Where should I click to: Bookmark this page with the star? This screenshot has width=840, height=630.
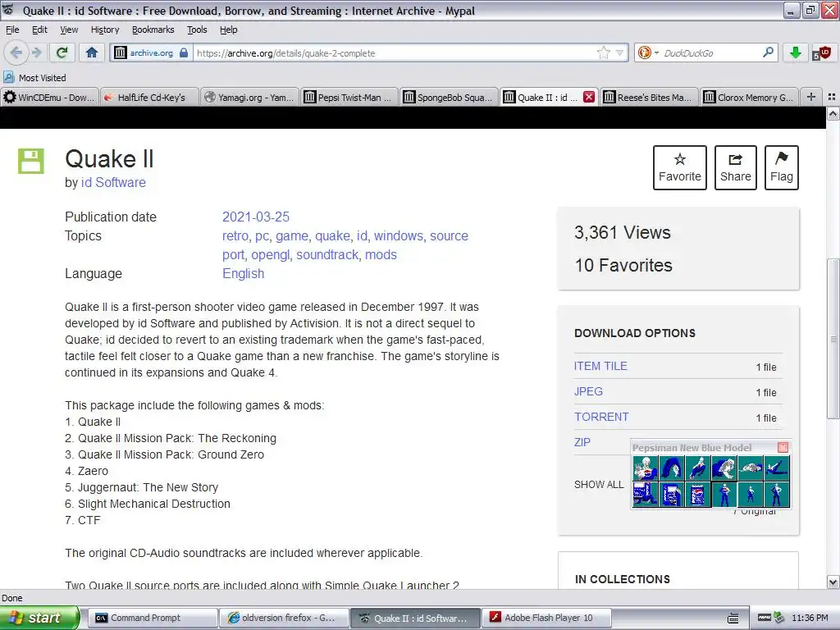click(603, 53)
